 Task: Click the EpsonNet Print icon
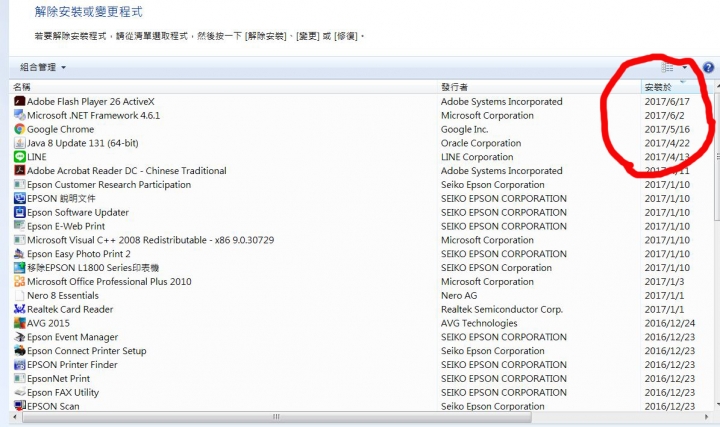[19, 378]
